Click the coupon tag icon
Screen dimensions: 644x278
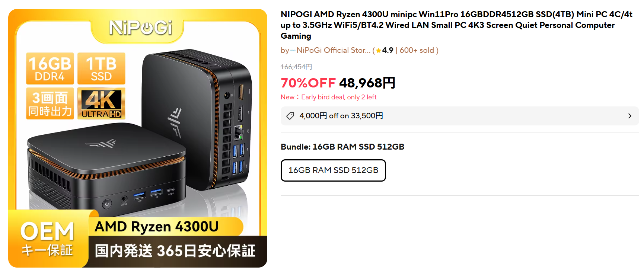(290, 116)
